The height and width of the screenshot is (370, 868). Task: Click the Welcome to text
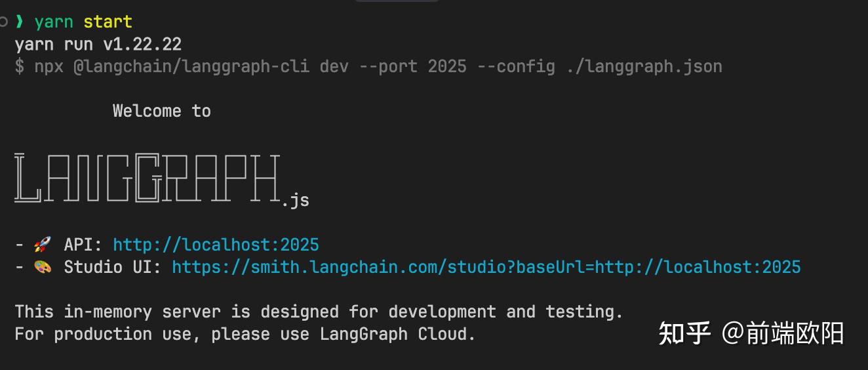point(162,111)
